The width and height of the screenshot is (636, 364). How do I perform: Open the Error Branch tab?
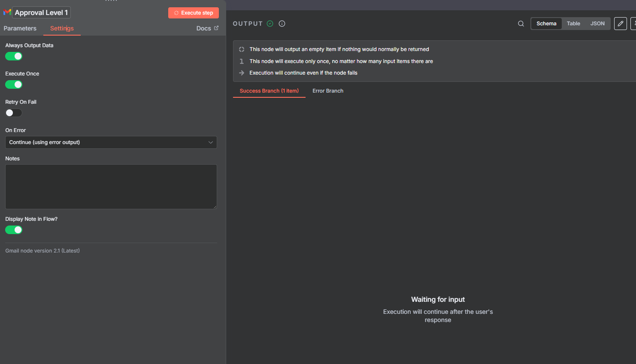click(x=328, y=91)
